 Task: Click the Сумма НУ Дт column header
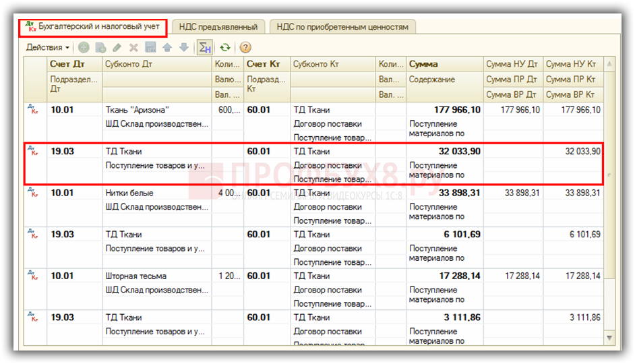pos(513,64)
